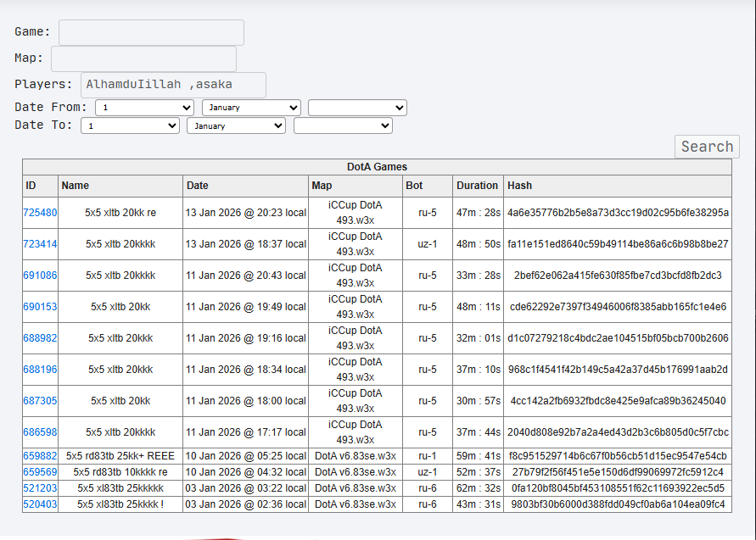Image resolution: width=756 pixels, height=540 pixels.
Task: Open the Date From month dropdown
Action: [251, 108]
